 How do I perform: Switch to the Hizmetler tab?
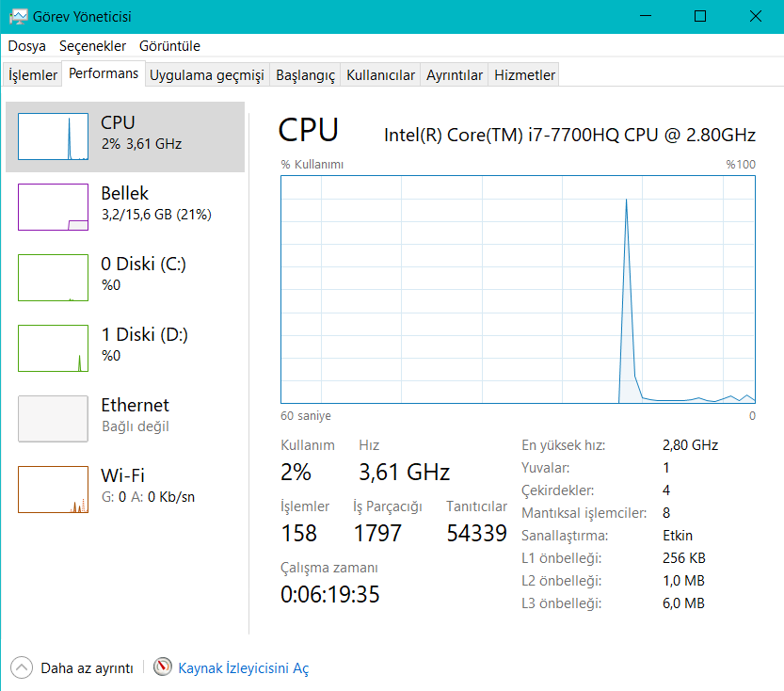[524, 75]
